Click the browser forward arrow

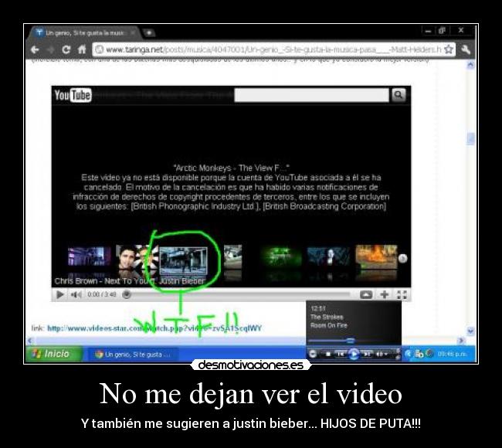(50, 49)
